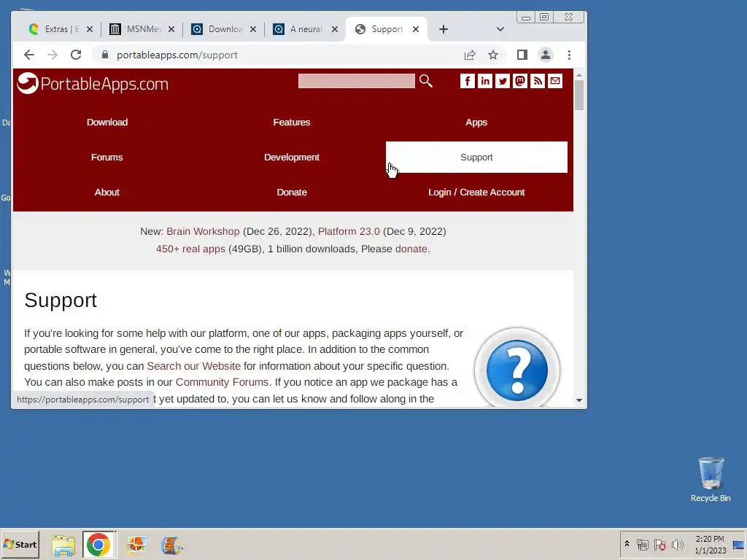The width and height of the screenshot is (747, 560).
Task: Click the email envelope icon
Action: [x=555, y=81]
